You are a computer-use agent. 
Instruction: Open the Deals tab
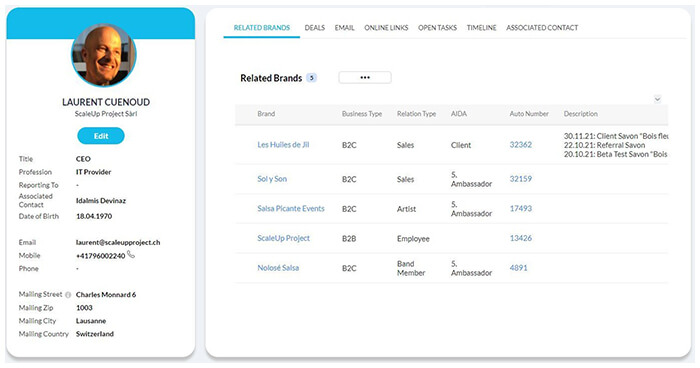click(315, 28)
